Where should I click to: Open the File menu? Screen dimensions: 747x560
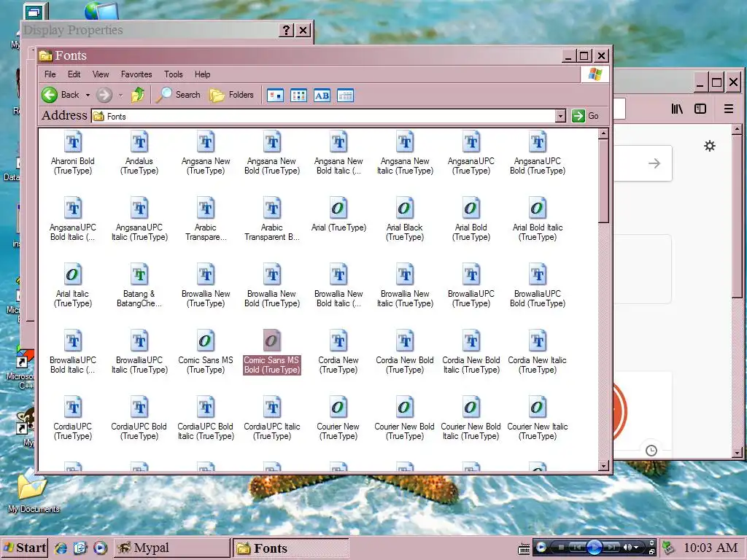50,74
